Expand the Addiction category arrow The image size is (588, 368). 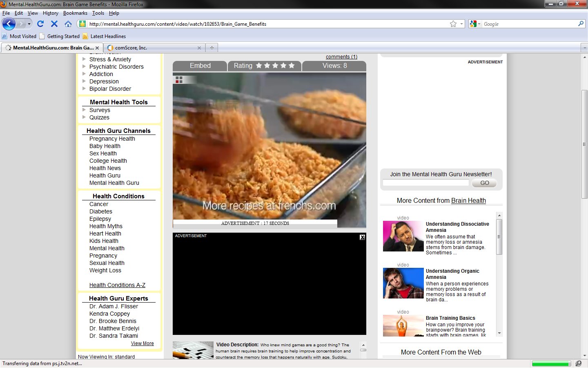click(x=84, y=74)
